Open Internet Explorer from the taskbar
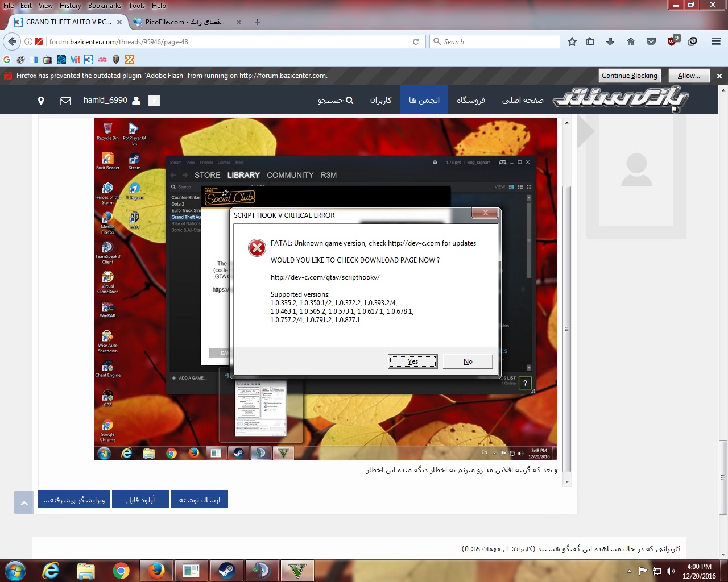Viewport: 728px width, 582px height. pyautogui.click(x=51, y=571)
